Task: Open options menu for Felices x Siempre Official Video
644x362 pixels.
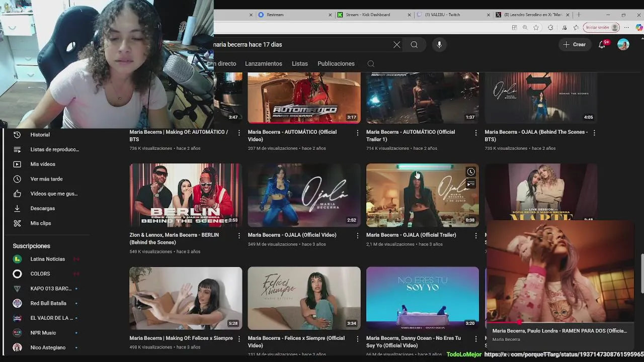Action: pyautogui.click(x=358, y=339)
